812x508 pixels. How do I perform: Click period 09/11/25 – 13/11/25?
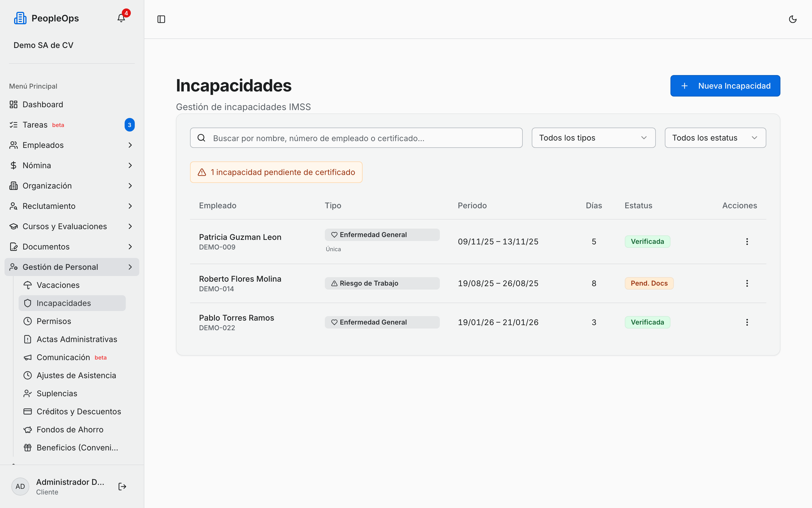498,242
